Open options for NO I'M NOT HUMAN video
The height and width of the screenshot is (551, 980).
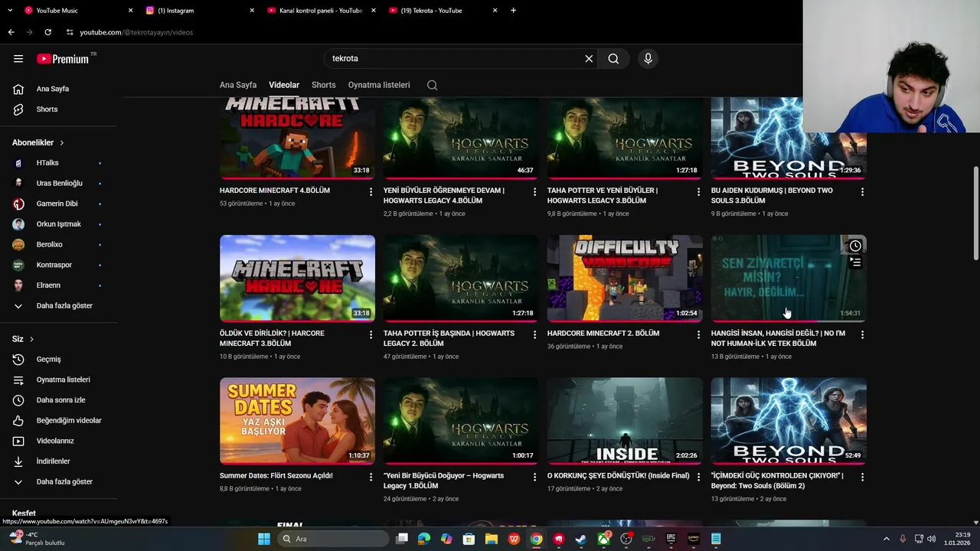pyautogui.click(x=862, y=334)
